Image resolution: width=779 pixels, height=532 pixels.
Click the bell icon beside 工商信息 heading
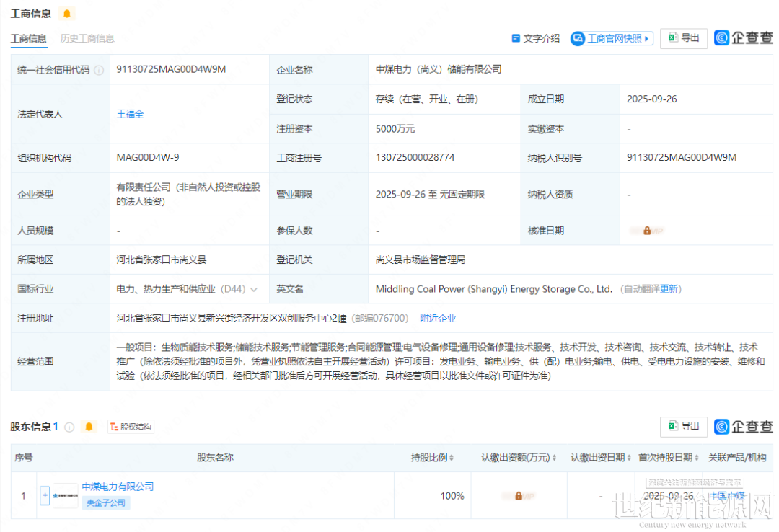click(x=66, y=14)
